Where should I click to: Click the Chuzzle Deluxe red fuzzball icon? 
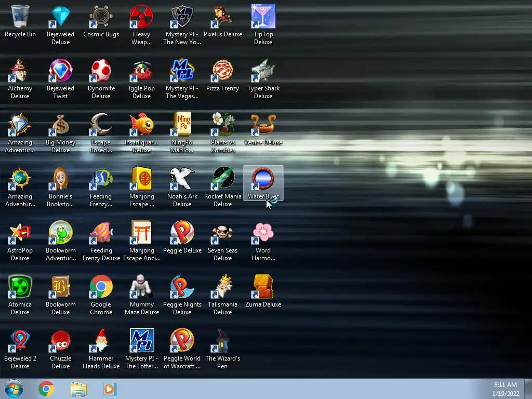[x=60, y=340]
